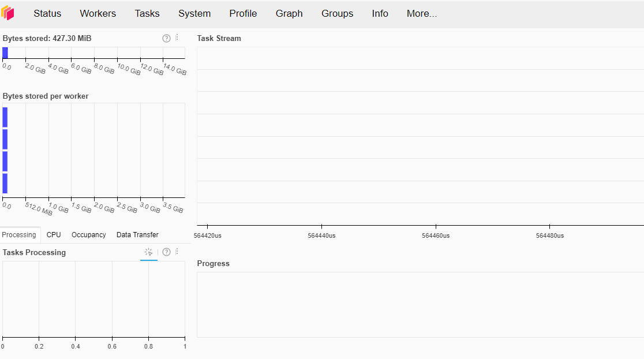
Task: Click the 0.6 tick in Tasks Processing
Action: (x=112, y=346)
